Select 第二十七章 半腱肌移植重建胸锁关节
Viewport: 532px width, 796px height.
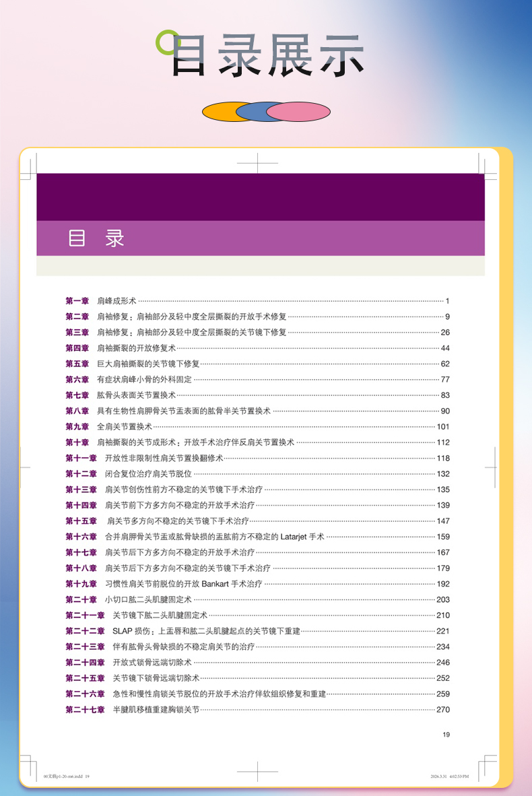coord(257,710)
